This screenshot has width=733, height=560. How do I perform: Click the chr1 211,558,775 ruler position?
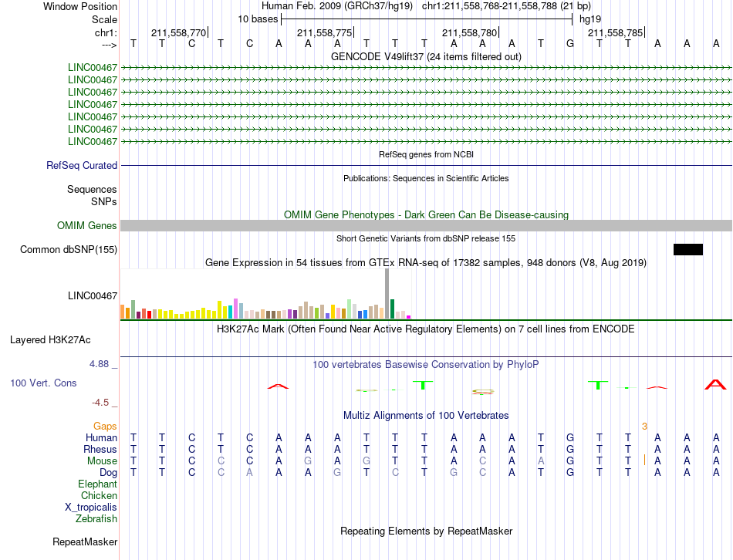tap(326, 32)
